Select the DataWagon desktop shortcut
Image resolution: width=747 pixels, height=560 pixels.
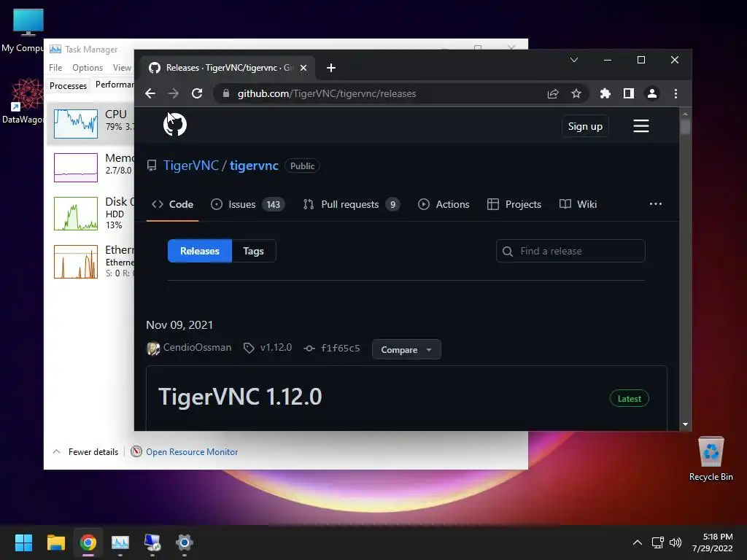23,101
